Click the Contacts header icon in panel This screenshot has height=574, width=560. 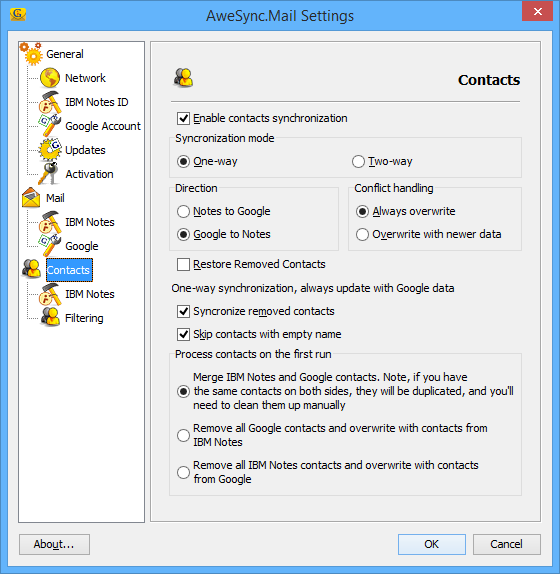[x=183, y=78]
